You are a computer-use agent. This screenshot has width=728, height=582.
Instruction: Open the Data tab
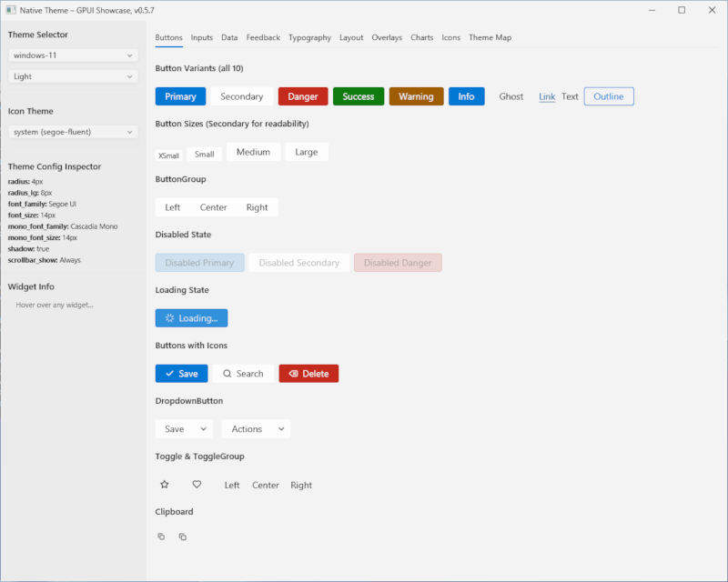(x=229, y=37)
